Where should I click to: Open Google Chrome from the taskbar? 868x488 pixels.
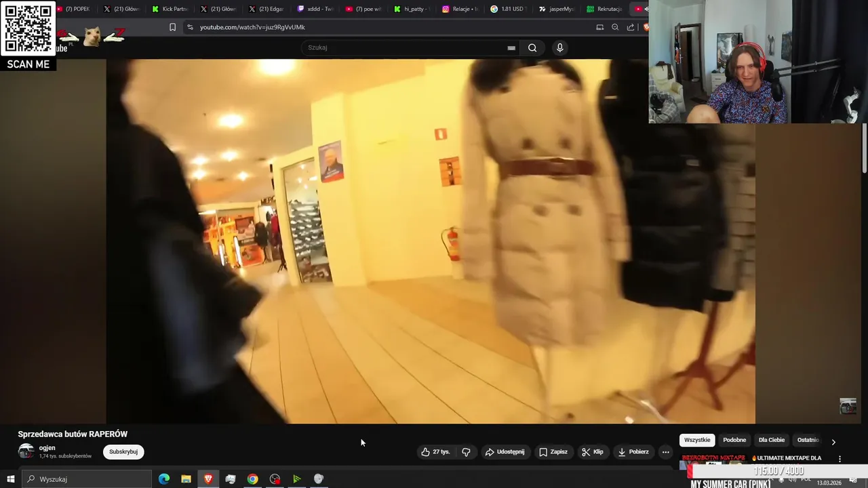[x=252, y=479]
